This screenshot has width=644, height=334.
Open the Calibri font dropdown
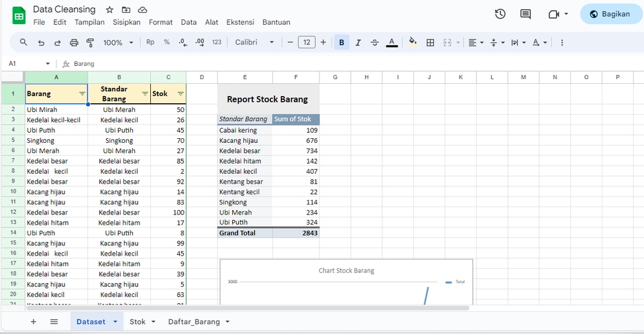point(254,42)
